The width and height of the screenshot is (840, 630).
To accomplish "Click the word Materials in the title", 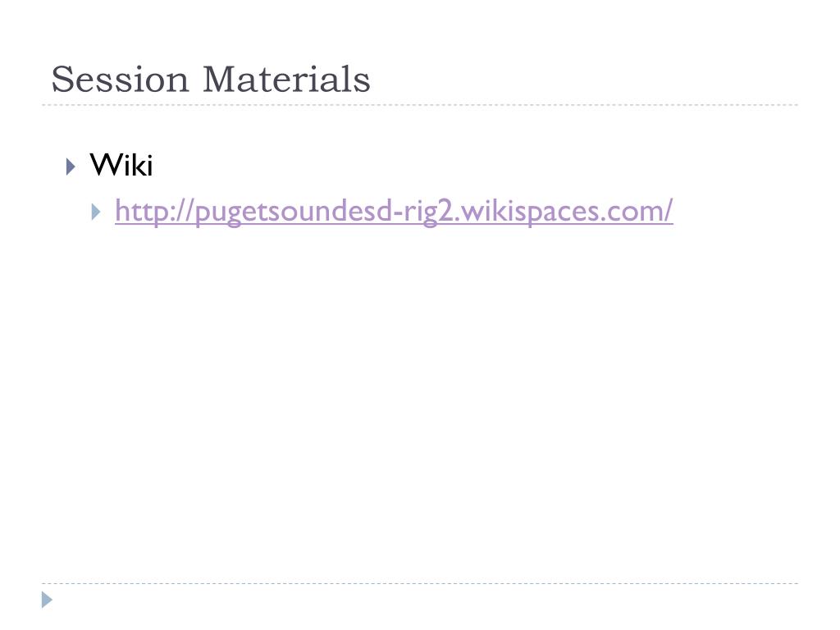I will point(286,80).
